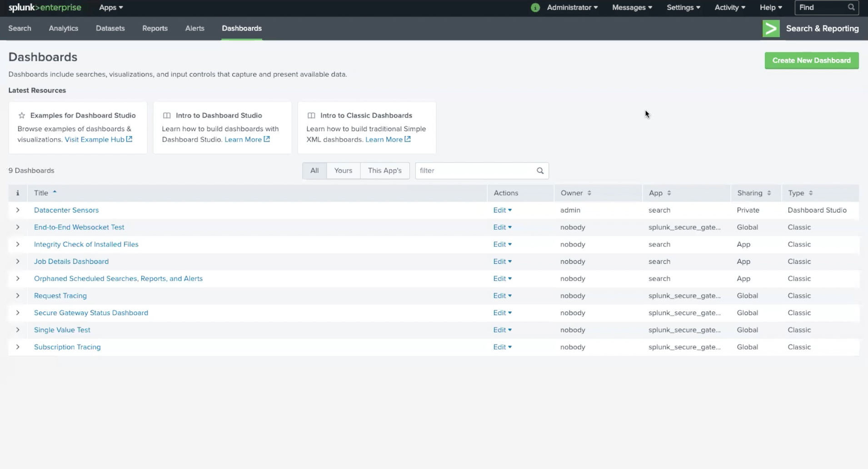Click the green health status icon
Screen dimensions: 868x469
535,8
